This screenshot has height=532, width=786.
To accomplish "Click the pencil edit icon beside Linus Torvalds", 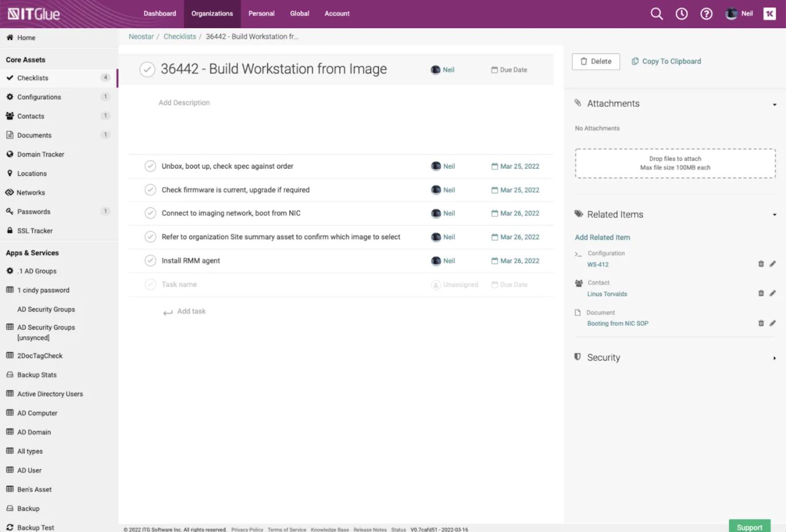I will (773, 293).
